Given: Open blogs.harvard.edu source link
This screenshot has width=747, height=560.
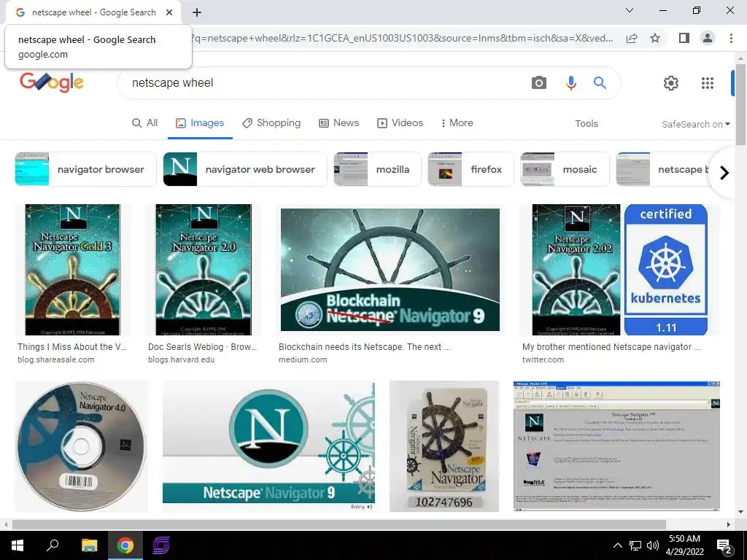Looking at the screenshot, I should tap(181, 359).
